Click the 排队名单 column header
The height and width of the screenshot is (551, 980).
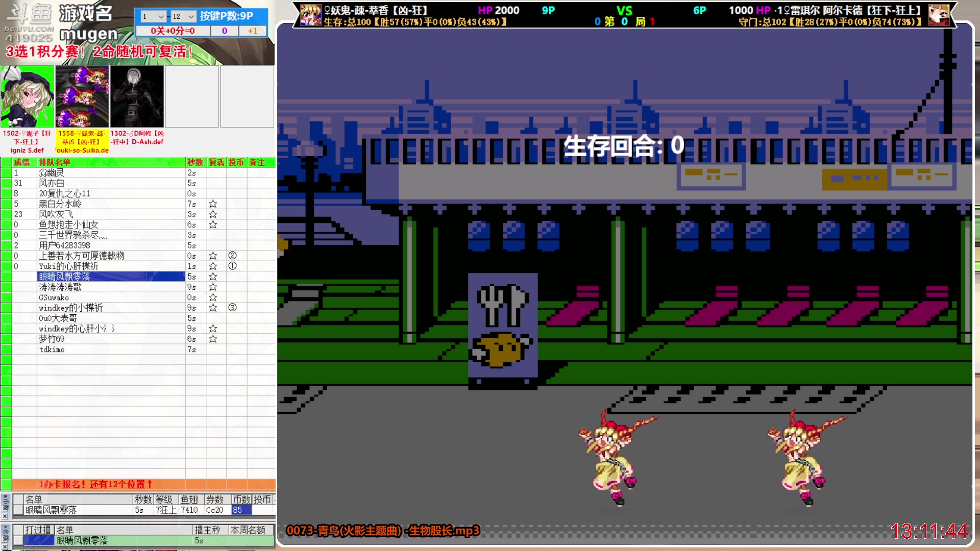[56, 162]
